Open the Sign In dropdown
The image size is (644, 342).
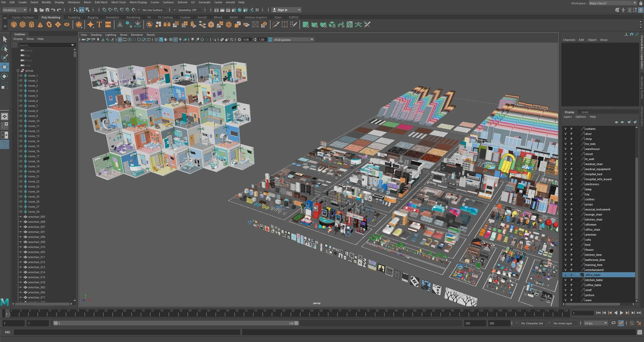point(287,10)
